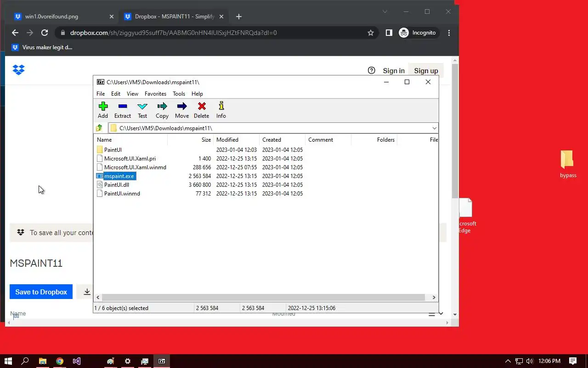
Task: Bookmark this page with the star
Action: point(370,33)
